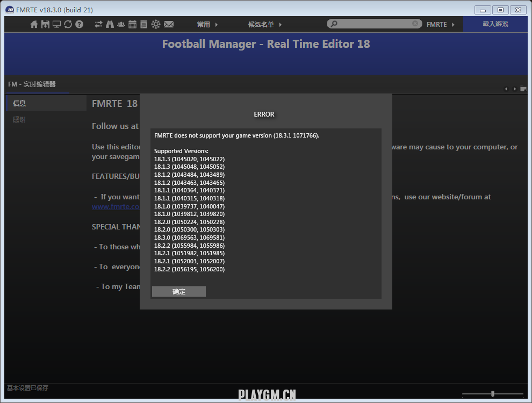Open the www.fmrte.com link

tap(116, 206)
